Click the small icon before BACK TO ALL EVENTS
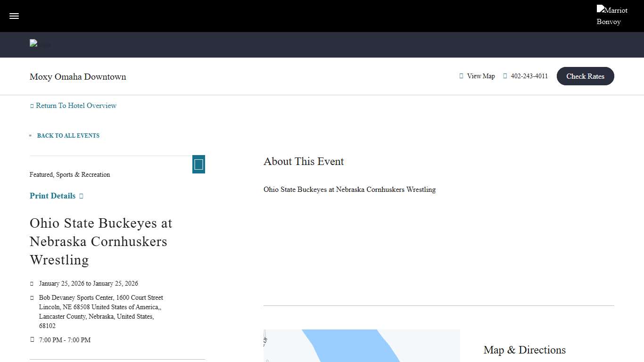644x362 pixels. [31, 136]
